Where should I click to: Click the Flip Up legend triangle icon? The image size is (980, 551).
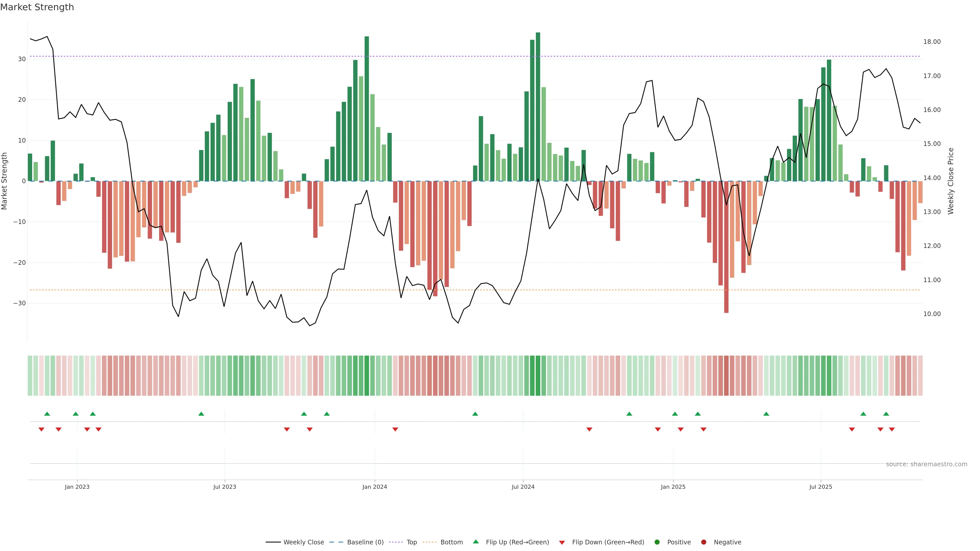point(475,542)
